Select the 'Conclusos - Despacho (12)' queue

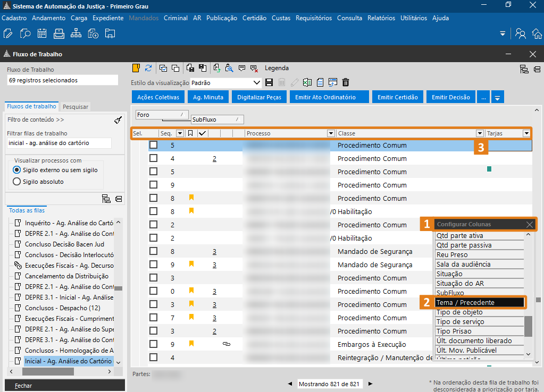(x=62, y=308)
